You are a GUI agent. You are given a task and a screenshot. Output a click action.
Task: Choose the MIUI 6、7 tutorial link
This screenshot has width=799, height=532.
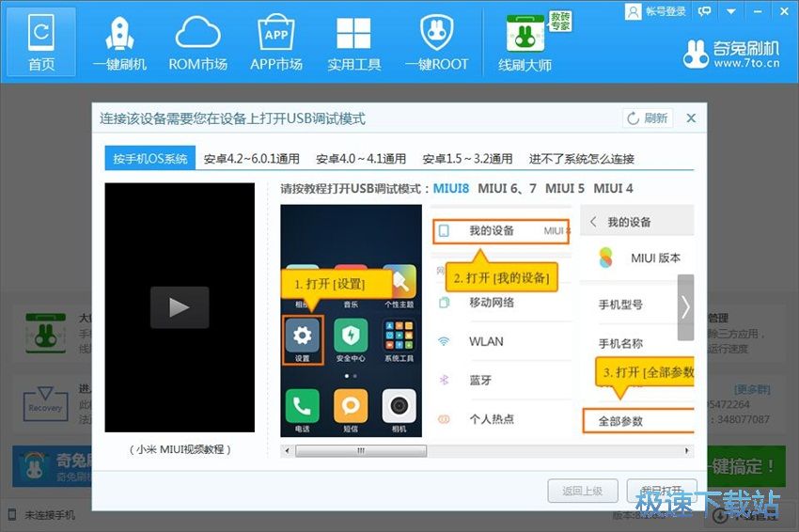(x=507, y=189)
